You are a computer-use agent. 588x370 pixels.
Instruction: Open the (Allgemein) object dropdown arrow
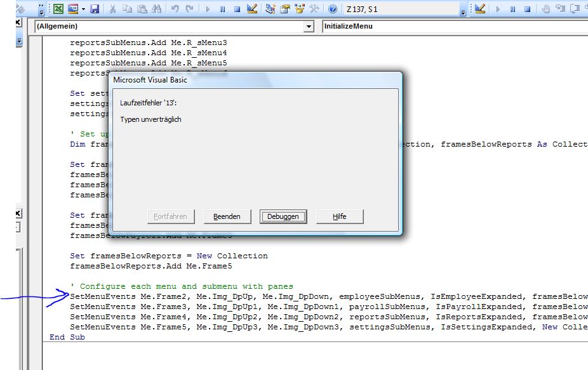point(309,27)
